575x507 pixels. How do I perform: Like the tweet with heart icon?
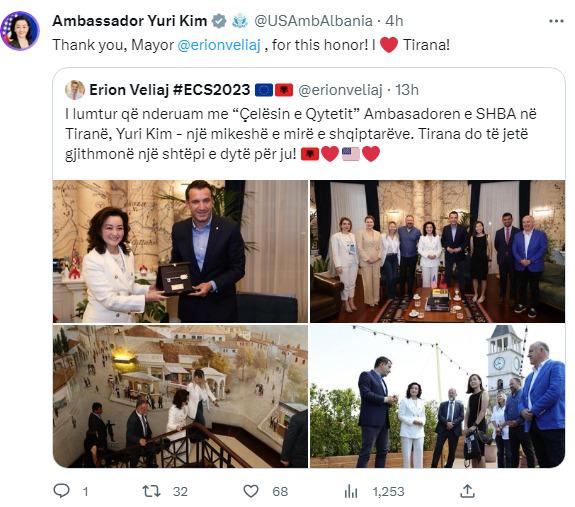251,491
